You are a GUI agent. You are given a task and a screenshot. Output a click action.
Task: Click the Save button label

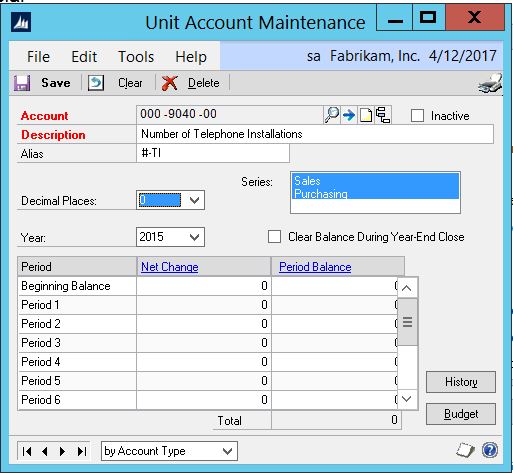coord(56,83)
